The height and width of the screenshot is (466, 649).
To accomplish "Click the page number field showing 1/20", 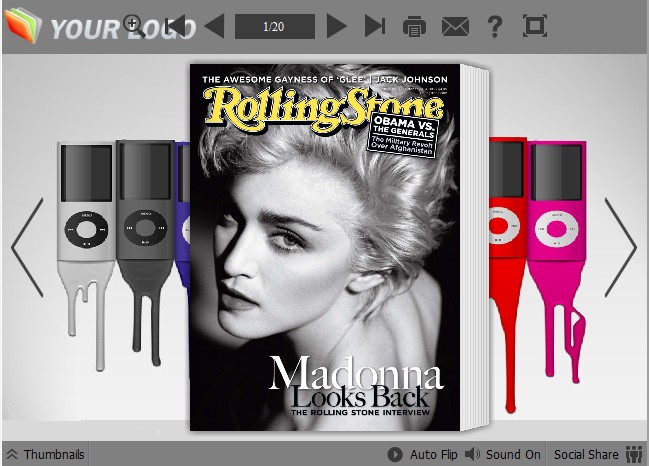I will tap(274, 26).
